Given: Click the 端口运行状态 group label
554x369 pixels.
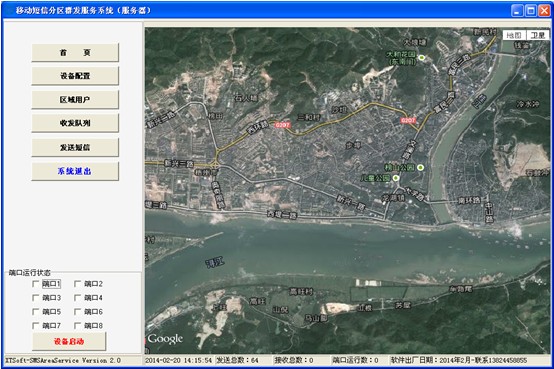Looking at the screenshot, I should [x=30, y=273].
